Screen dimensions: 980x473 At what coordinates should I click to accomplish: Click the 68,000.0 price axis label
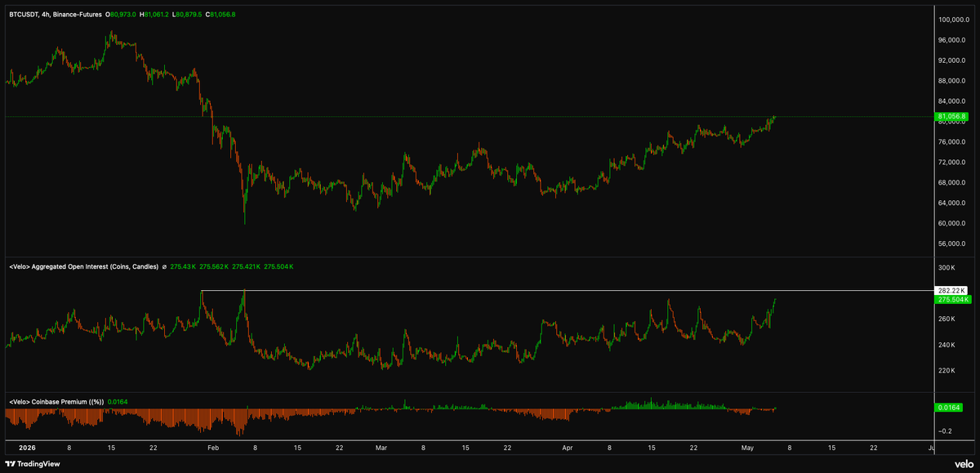(x=954, y=183)
